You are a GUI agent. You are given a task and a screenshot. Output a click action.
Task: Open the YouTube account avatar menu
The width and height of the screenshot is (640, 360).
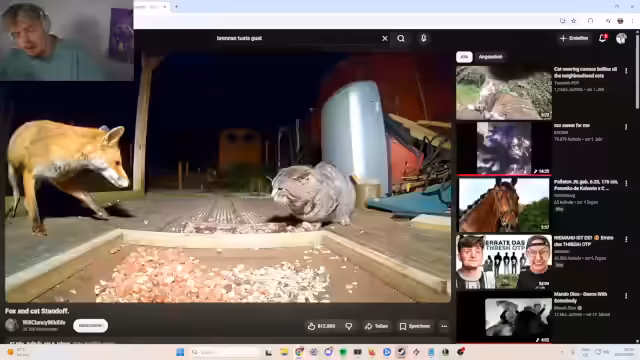[x=621, y=38]
